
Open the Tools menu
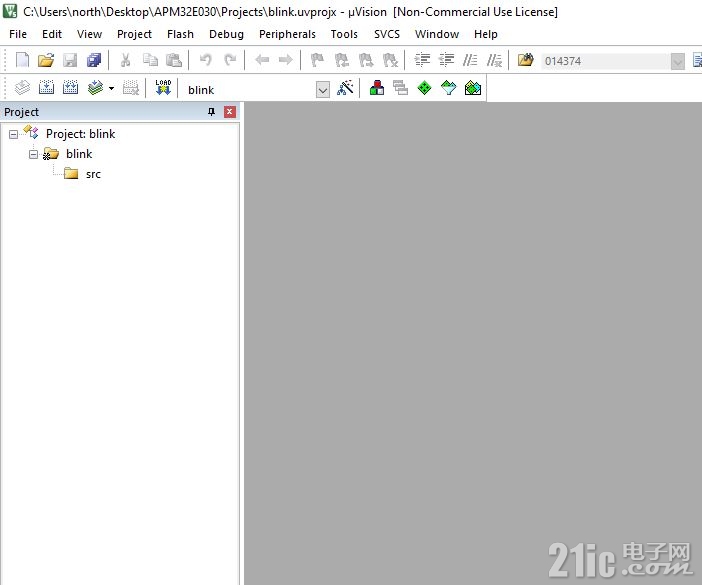[344, 34]
